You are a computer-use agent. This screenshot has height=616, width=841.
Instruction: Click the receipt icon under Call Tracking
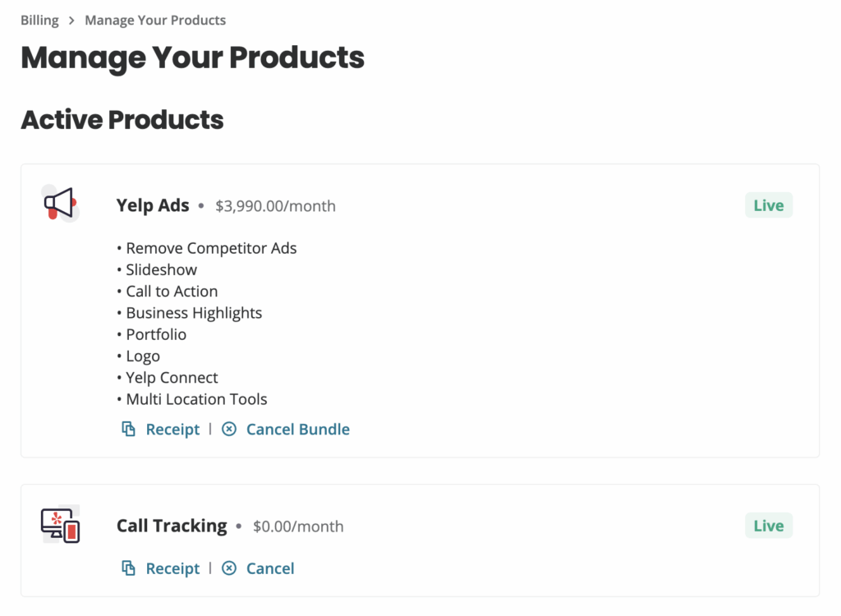(x=129, y=568)
